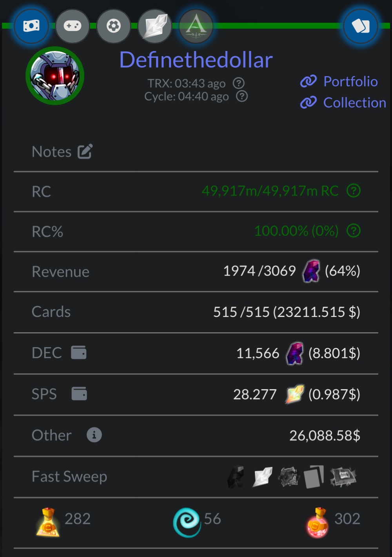
Task: Switch to the soccer ball tab
Action: tap(114, 26)
